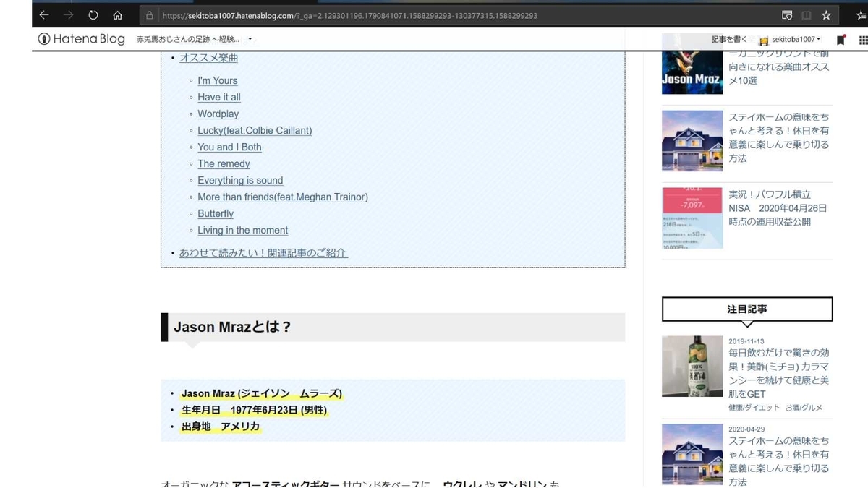Click the browser forward arrow
The height and width of the screenshot is (488, 868).
tap(69, 15)
